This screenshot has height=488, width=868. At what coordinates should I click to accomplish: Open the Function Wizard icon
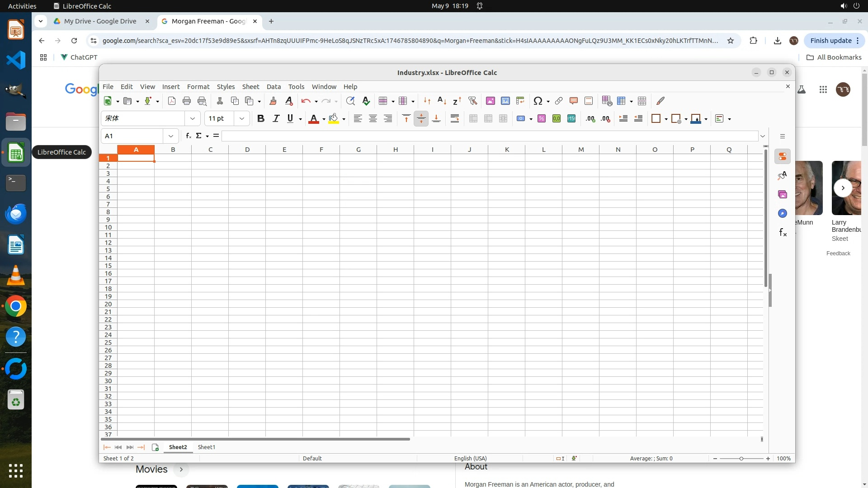(x=188, y=136)
